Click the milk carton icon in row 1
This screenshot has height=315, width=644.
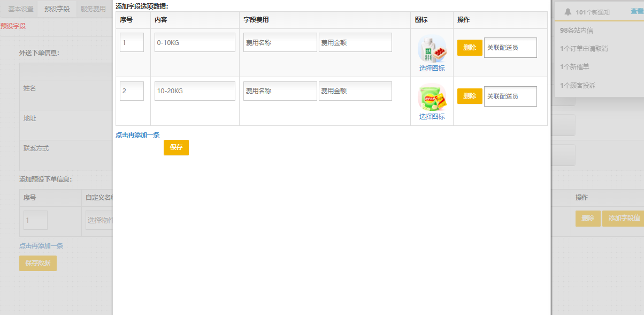pos(432,49)
